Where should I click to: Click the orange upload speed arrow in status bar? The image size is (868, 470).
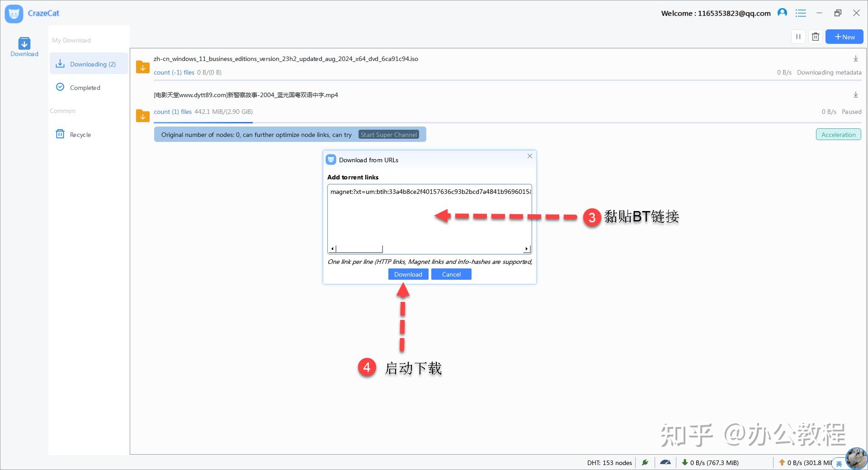click(x=782, y=462)
